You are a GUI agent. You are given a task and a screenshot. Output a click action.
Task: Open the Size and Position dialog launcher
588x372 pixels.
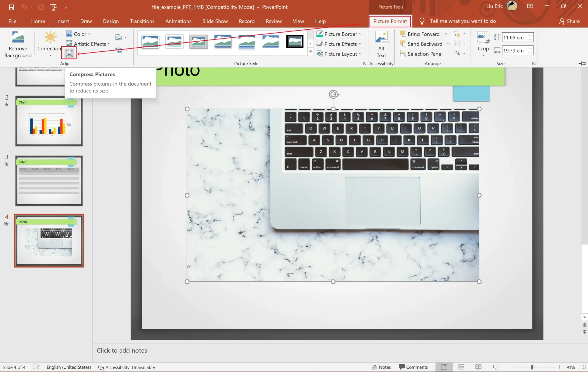point(534,64)
